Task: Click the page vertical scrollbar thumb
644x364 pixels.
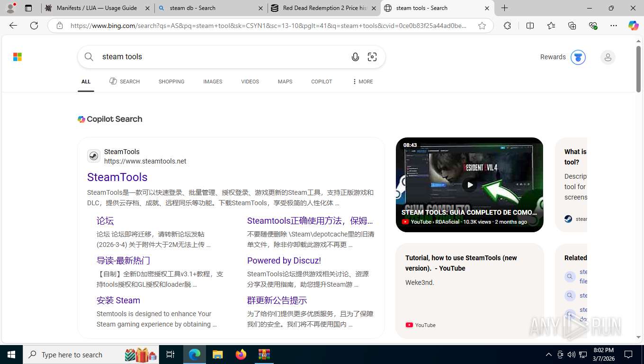Action: point(638,69)
